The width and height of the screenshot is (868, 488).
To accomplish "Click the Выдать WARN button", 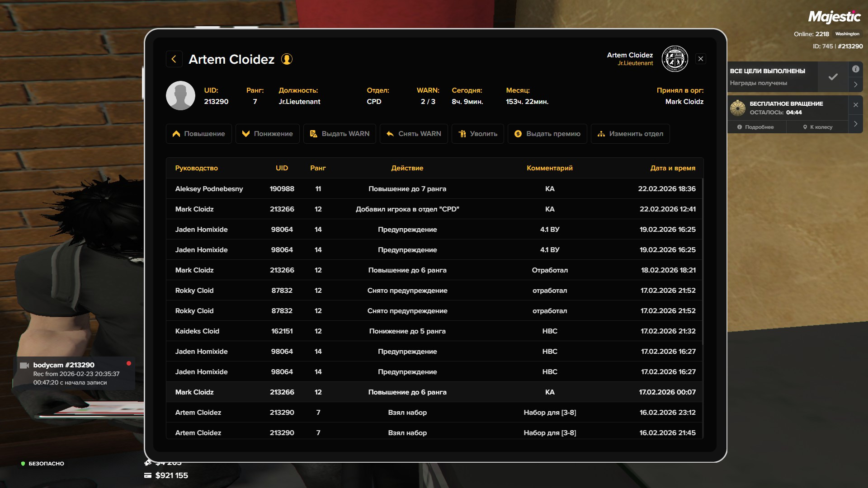I will pyautogui.click(x=340, y=134).
